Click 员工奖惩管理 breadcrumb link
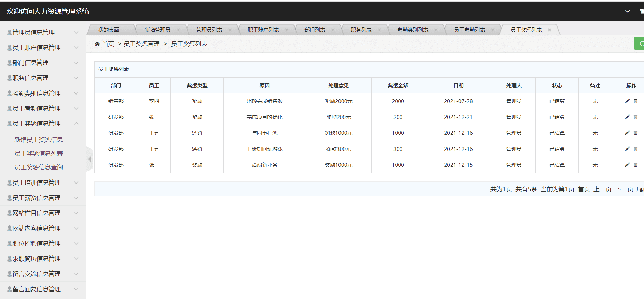 [x=142, y=44]
